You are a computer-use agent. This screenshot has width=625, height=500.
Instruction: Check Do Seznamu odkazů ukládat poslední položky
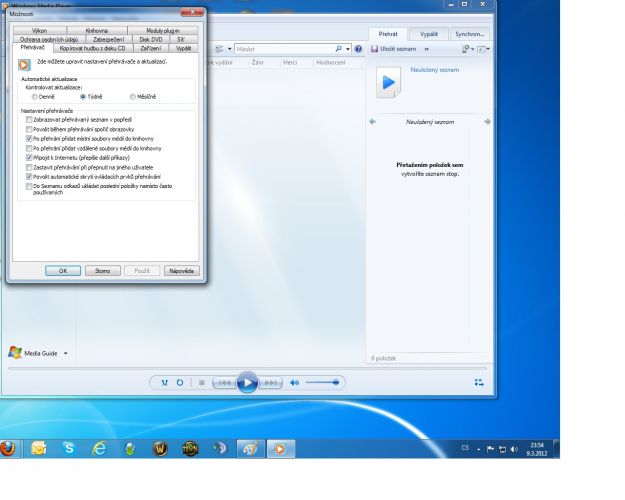point(29,186)
